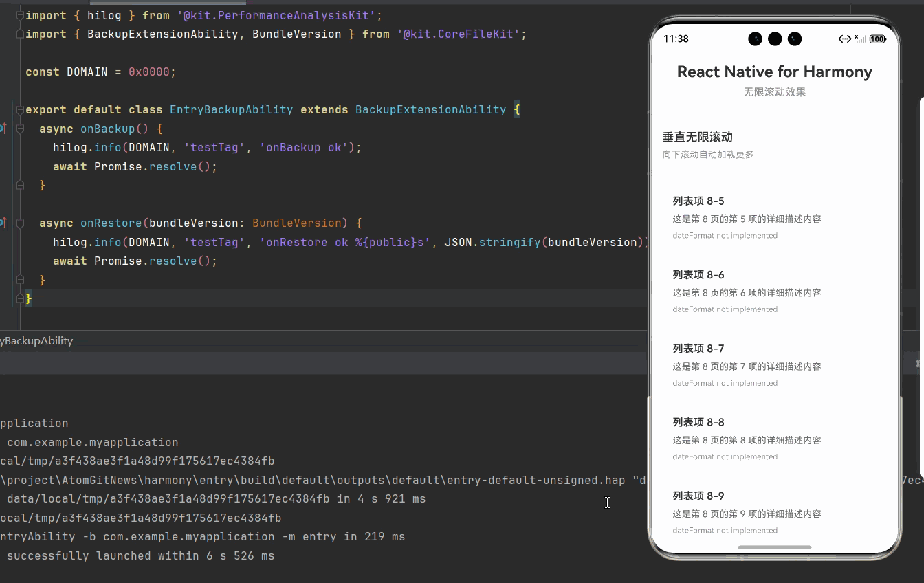924x583 pixels.
Task: Tap description 这是第 8 页的第 5 项
Action: [747, 219]
